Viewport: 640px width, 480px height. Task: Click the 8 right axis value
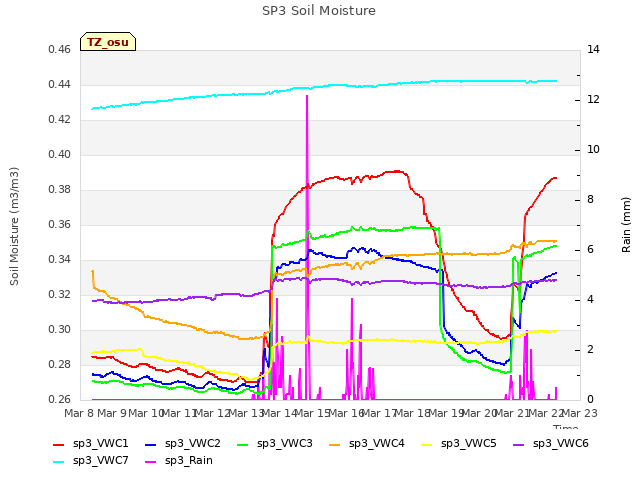coord(590,200)
